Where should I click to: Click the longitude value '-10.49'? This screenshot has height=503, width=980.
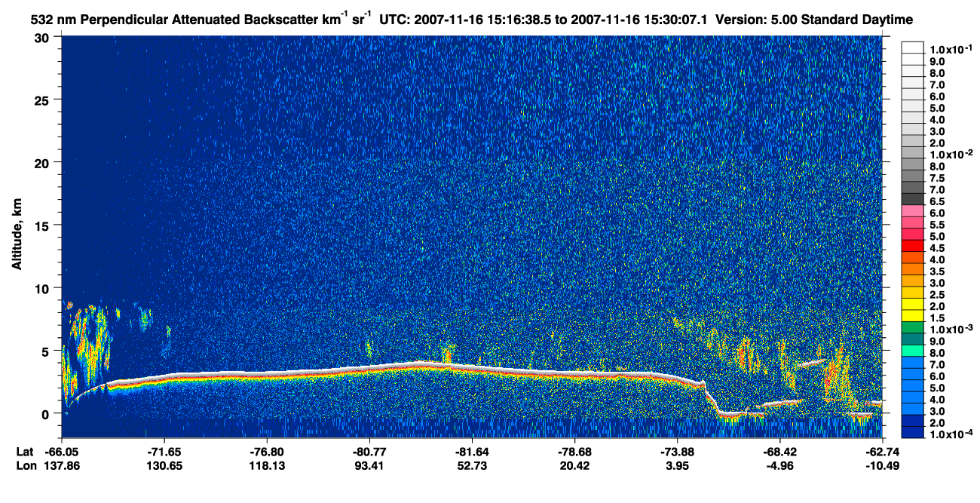coord(882,465)
